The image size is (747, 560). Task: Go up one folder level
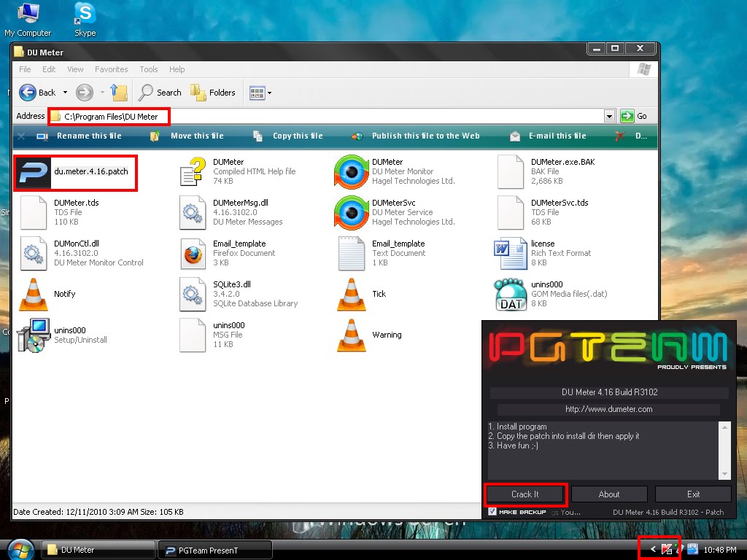[119, 93]
